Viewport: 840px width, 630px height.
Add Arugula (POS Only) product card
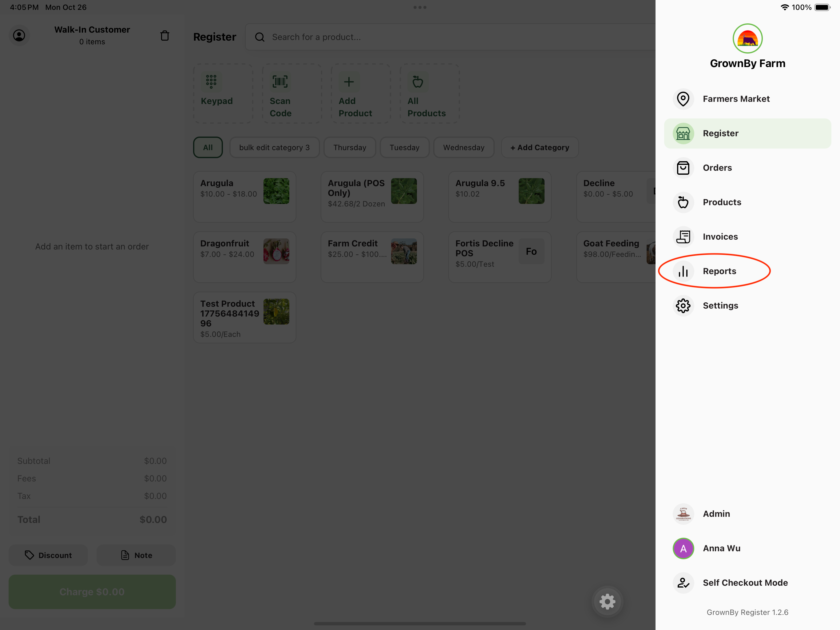click(x=372, y=197)
